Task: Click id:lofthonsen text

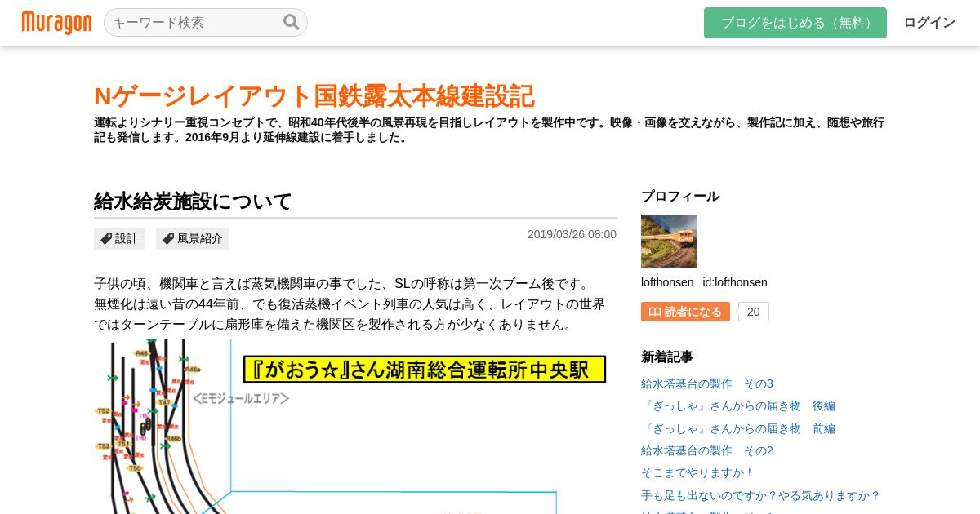Action: [x=735, y=282]
